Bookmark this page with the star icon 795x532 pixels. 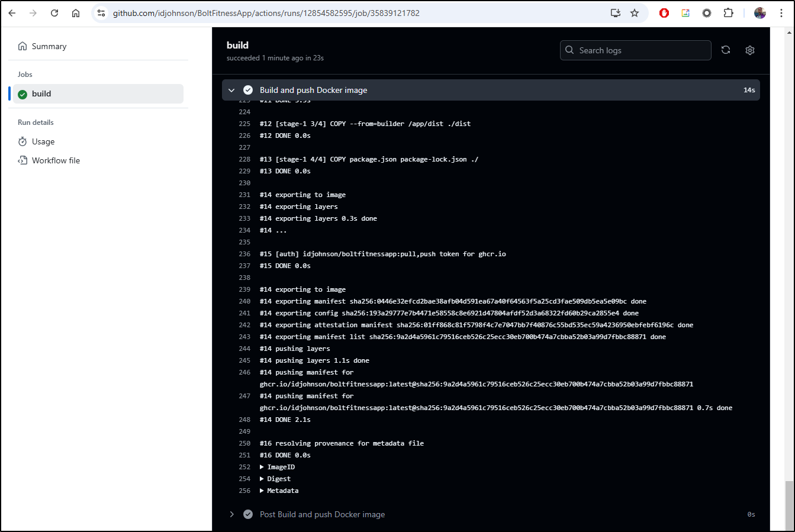635,13
